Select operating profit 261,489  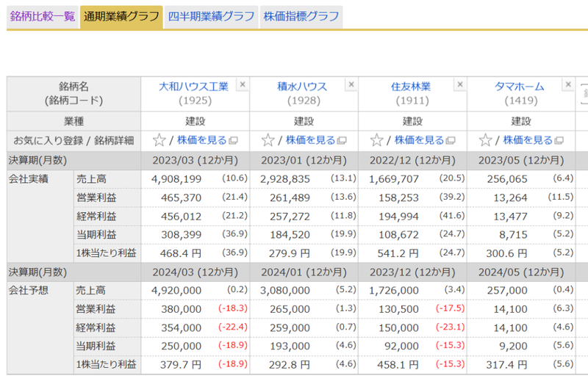[290, 197]
